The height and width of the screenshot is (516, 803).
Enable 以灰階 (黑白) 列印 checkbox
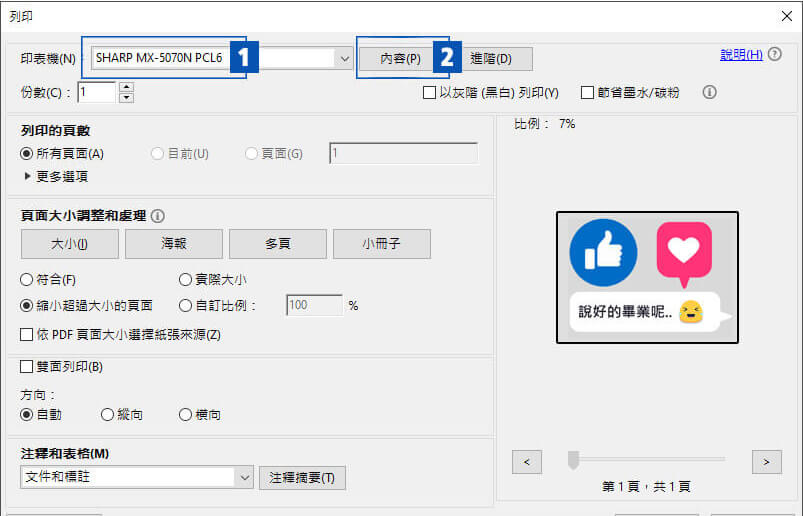point(430,92)
